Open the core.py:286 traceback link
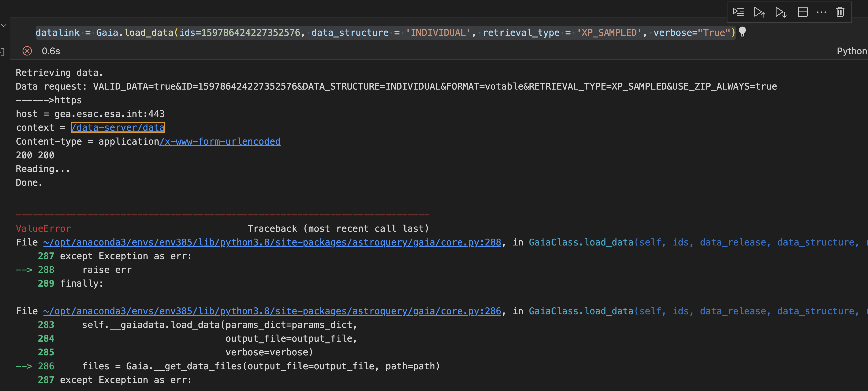Screen dimensions: 868x391 click(272, 311)
